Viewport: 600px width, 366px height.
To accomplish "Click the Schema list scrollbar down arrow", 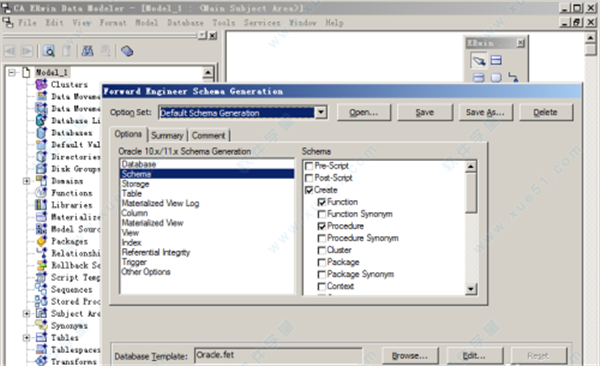I will 471,289.
